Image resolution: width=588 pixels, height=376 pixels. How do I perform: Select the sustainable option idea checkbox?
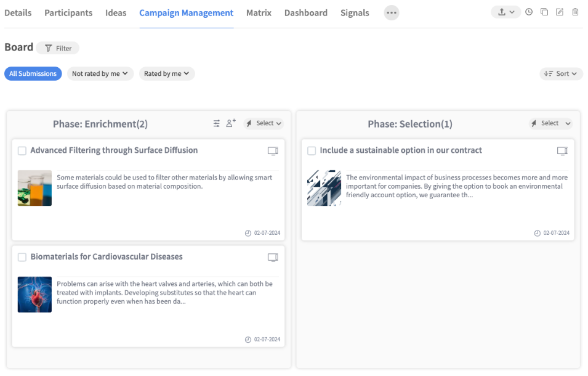coord(312,151)
